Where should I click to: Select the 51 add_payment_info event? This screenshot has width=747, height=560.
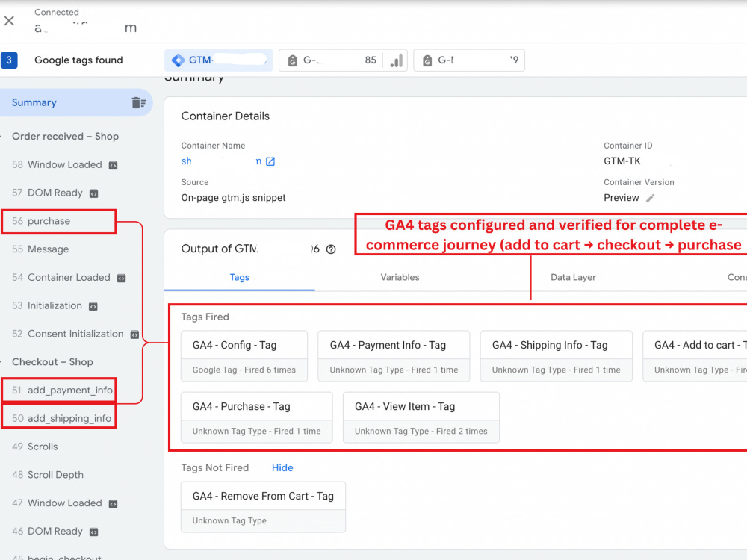pos(58,390)
